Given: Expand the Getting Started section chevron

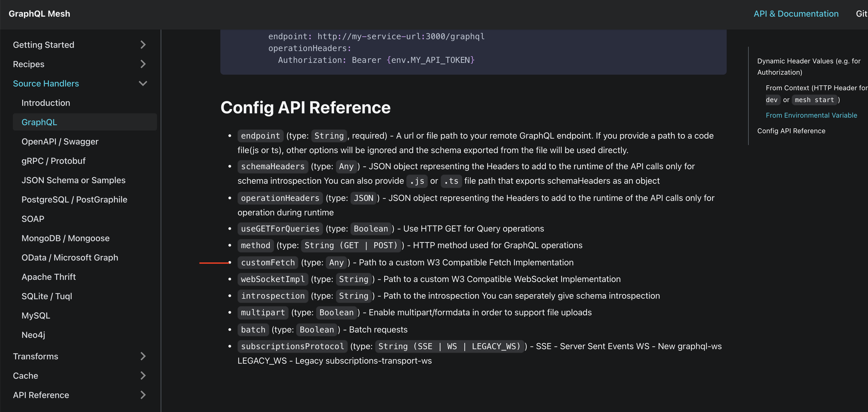Looking at the screenshot, I should [143, 45].
